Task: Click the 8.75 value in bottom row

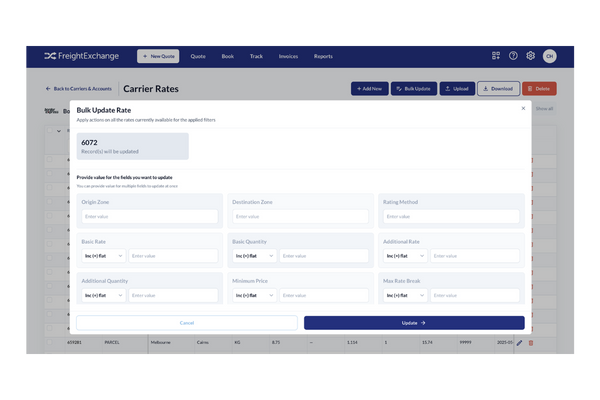Action: tap(276, 342)
